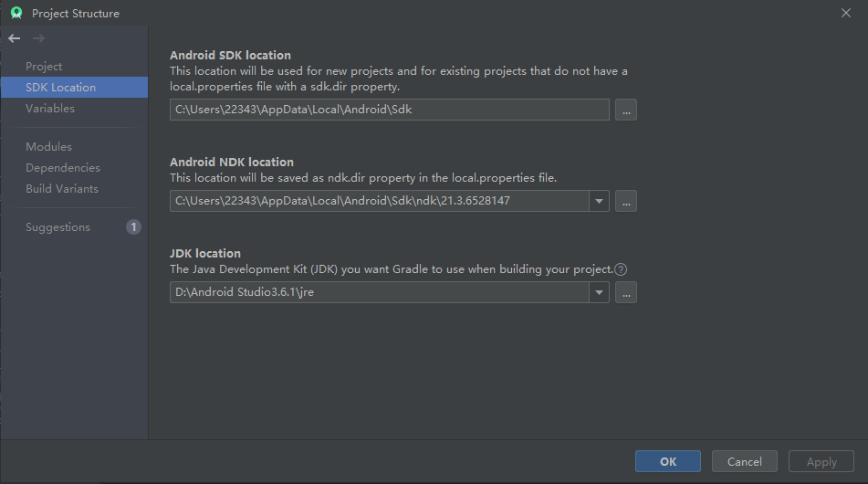Click the Android Studio logo icon
The height and width of the screenshot is (484, 868).
pos(16,13)
